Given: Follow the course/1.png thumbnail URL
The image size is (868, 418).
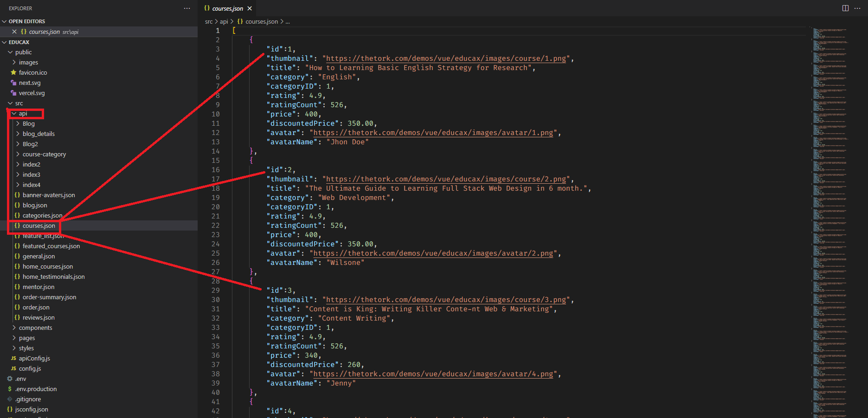Looking at the screenshot, I should click(x=446, y=58).
